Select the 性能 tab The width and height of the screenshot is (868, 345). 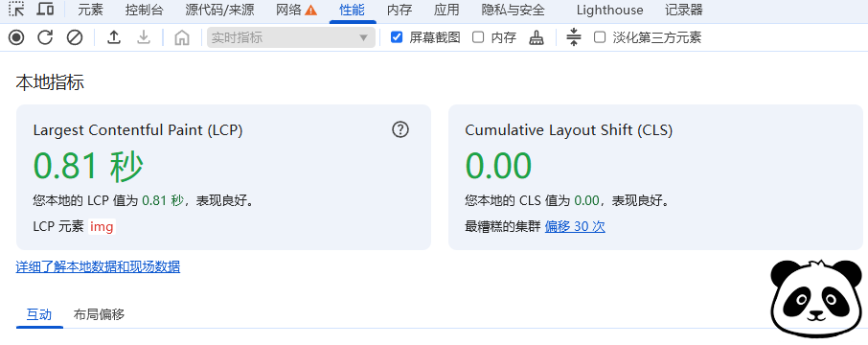tap(353, 10)
